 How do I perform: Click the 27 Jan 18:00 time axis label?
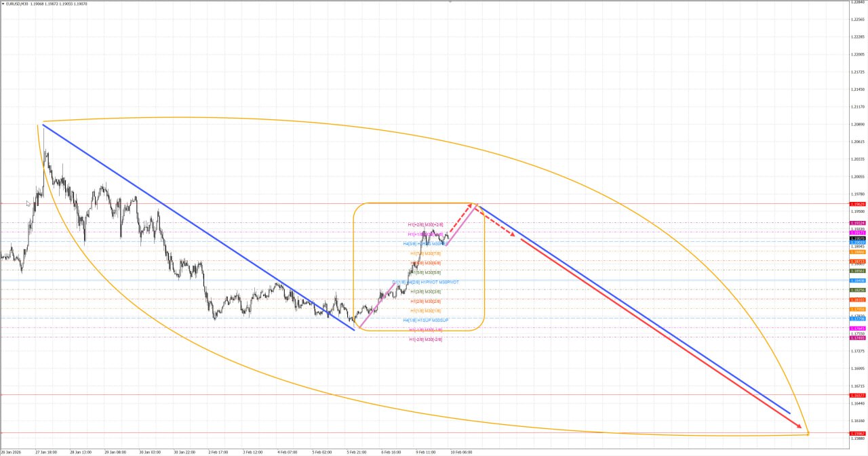[x=46, y=452]
